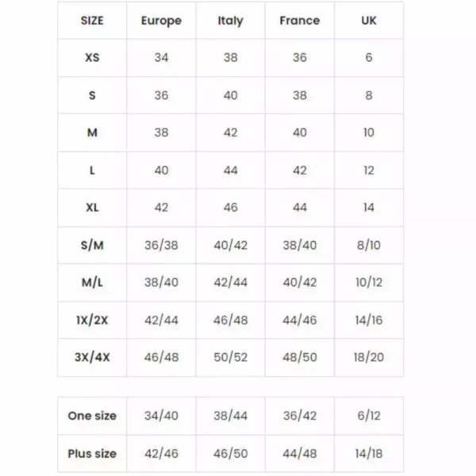Click UK value 8/10 for S/M

(x=369, y=245)
